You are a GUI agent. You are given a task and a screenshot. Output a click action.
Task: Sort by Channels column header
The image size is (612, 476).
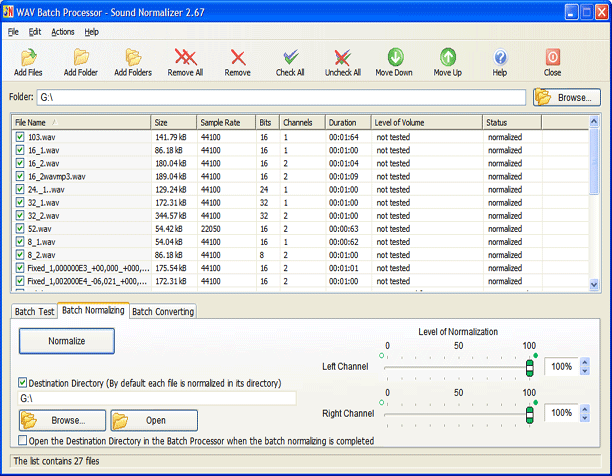[302, 123]
